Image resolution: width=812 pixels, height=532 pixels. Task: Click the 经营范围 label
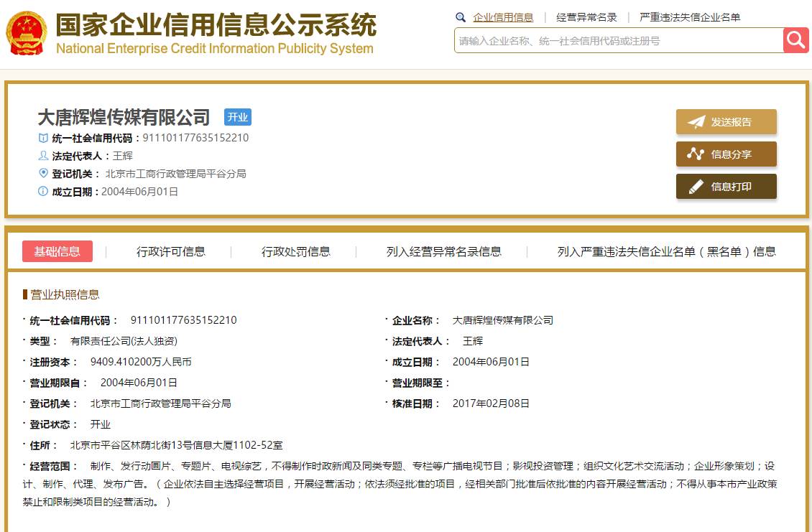tap(53, 466)
